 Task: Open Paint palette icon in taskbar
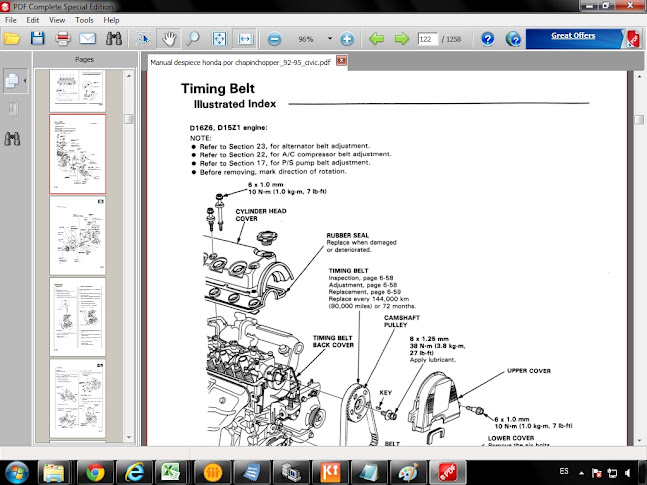[x=409, y=472]
